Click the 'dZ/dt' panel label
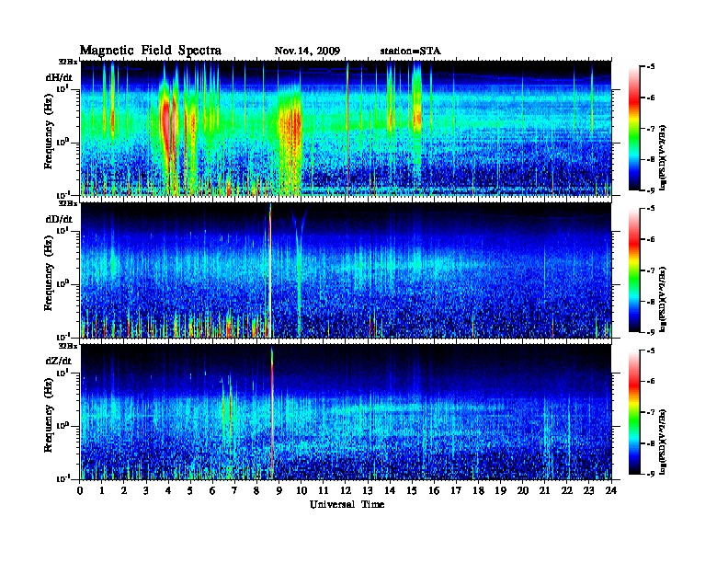 (59, 361)
